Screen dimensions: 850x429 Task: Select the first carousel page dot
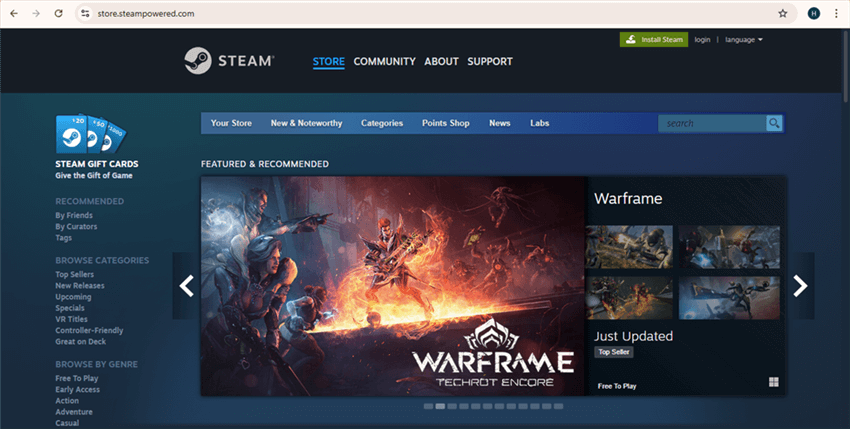tap(428, 406)
